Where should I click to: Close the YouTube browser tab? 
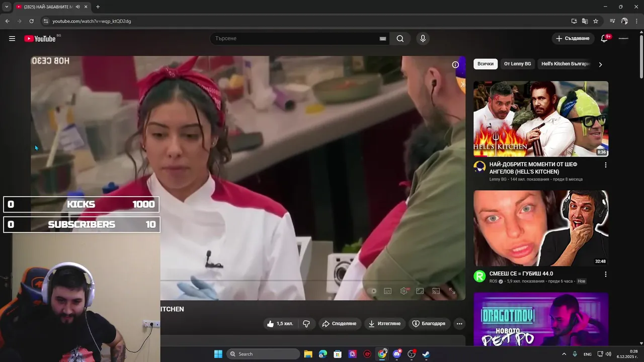pos(86,7)
